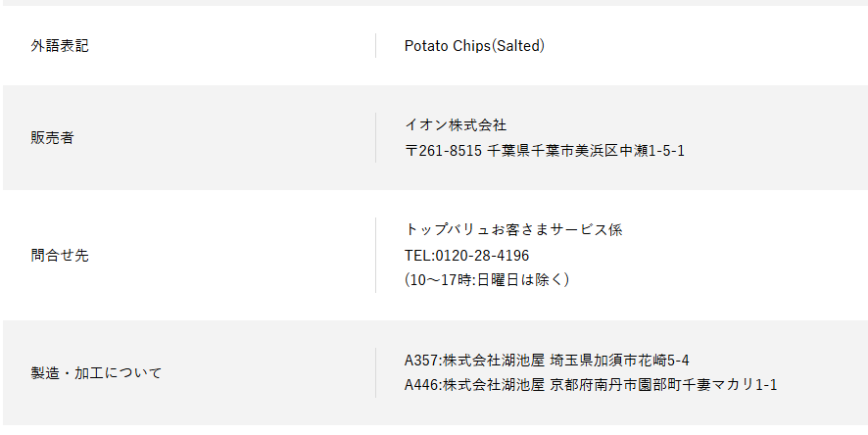The width and height of the screenshot is (868, 435).
Task: Select the 問合せ先 row label
Action: (60, 256)
